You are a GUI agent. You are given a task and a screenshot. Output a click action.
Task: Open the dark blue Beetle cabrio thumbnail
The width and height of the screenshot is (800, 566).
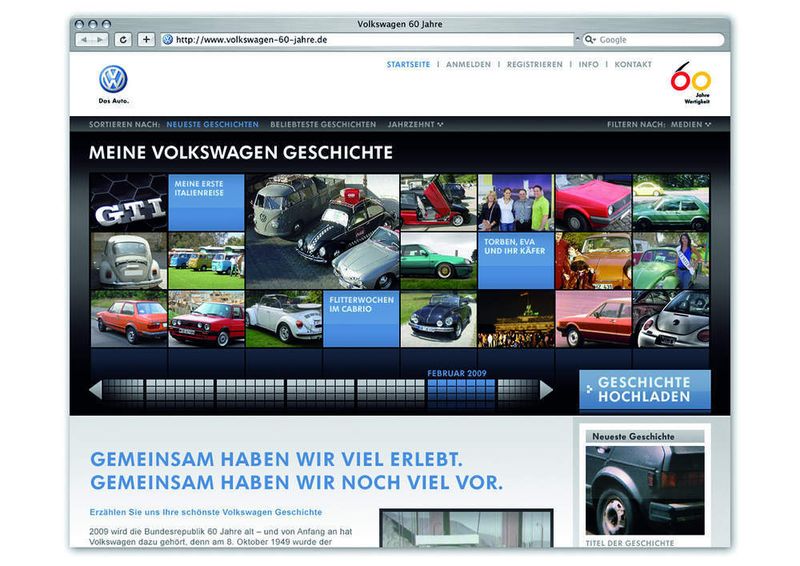click(x=439, y=319)
